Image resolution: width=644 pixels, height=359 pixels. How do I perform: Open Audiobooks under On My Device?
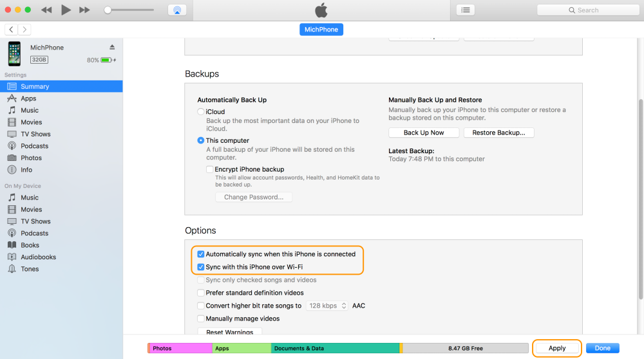point(38,257)
